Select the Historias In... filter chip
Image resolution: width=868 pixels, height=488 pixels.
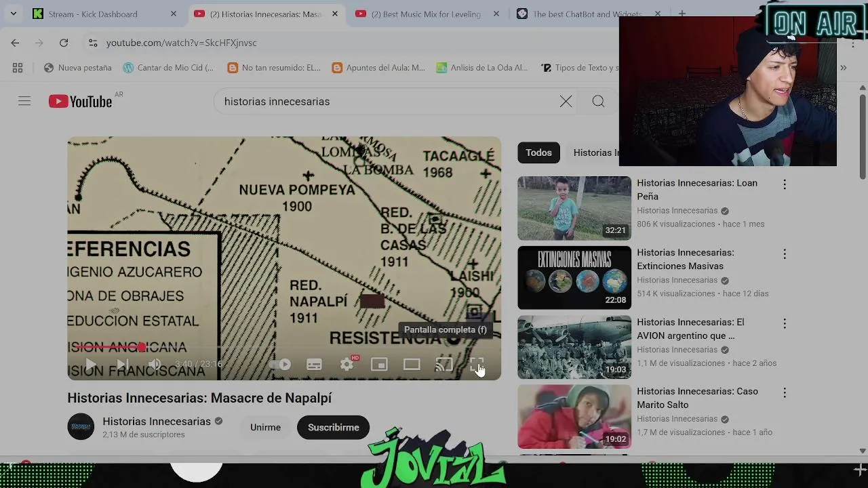tap(593, 152)
